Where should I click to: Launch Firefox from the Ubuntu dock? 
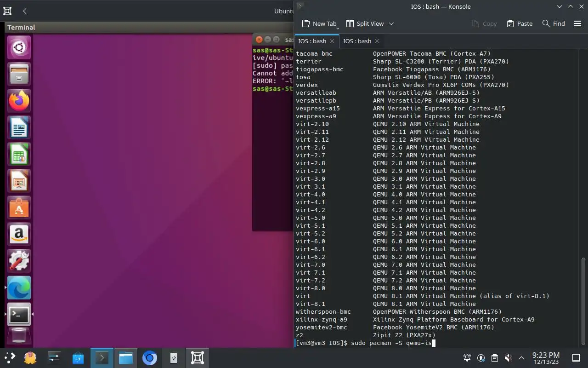coord(19,100)
